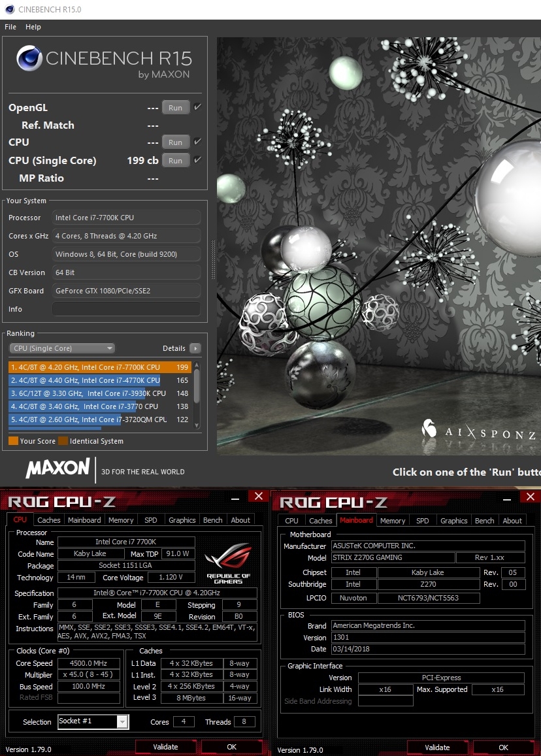Minimize the left CPU-Z window

[235, 499]
